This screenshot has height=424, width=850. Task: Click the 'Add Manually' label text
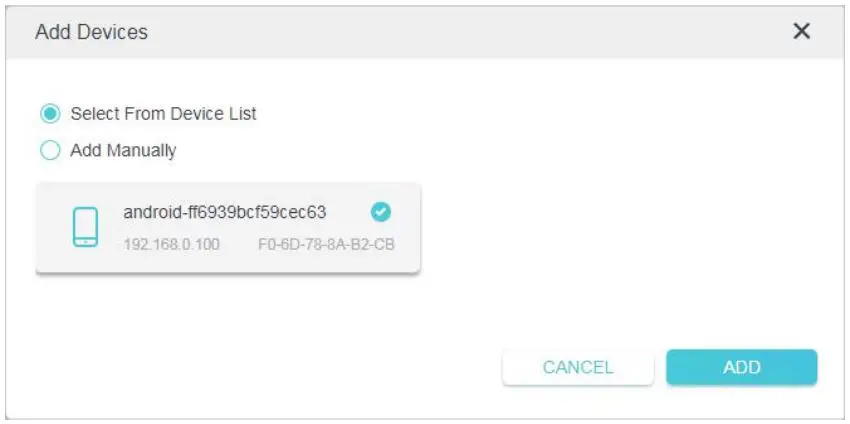123,151
